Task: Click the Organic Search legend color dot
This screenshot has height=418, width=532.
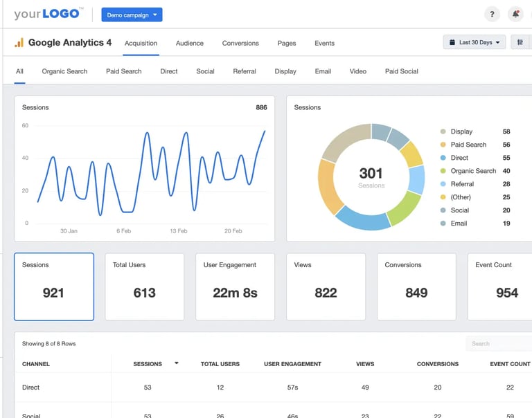Action: tap(443, 171)
